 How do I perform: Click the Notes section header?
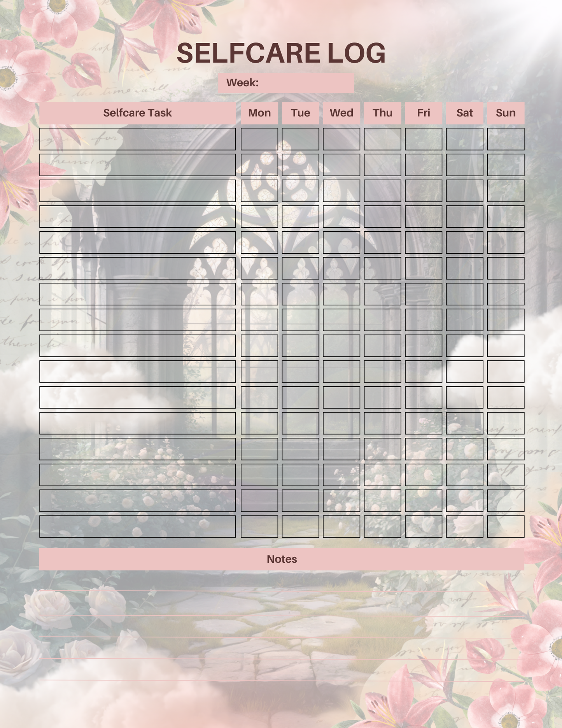point(282,559)
